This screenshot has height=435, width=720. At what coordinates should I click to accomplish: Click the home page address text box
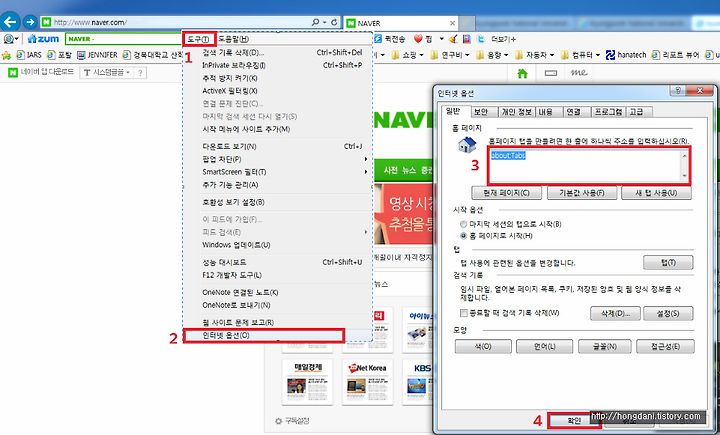[x=589, y=166]
